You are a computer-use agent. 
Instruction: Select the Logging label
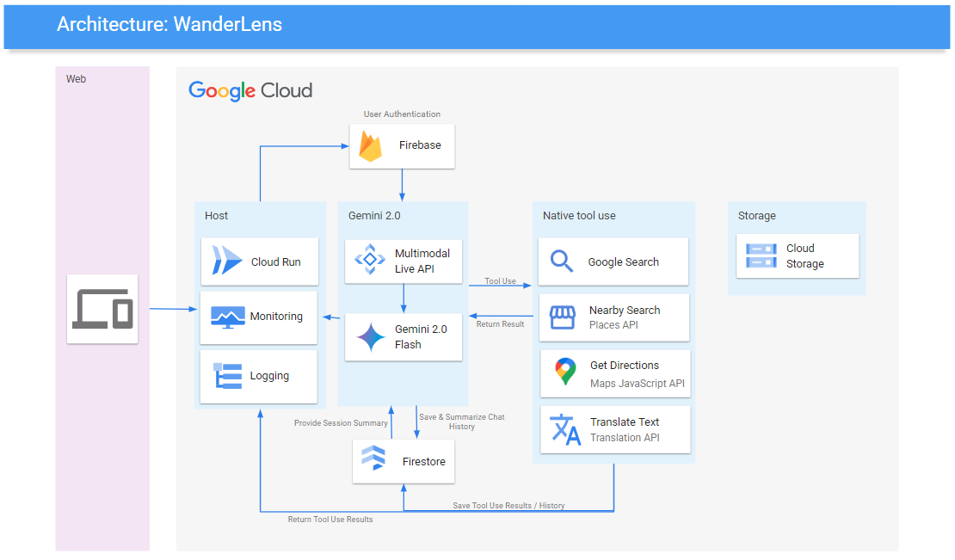pos(269,376)
